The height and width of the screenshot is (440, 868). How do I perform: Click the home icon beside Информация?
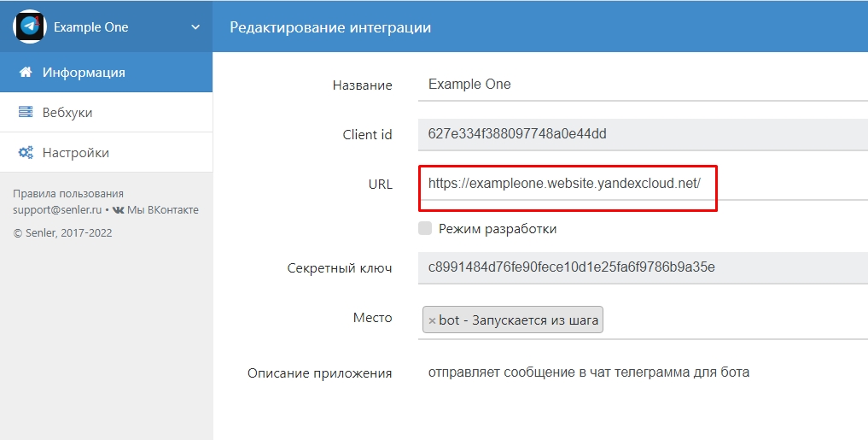26,73
